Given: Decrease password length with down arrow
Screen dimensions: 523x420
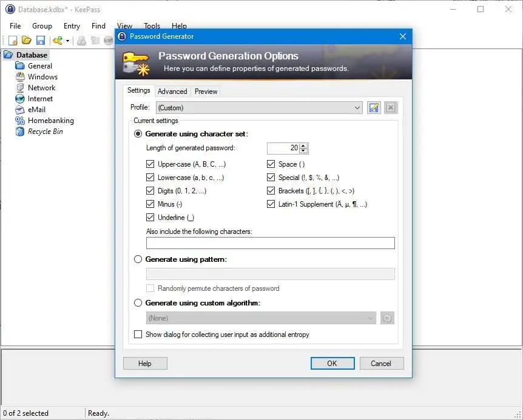Looking at the screenshot, I should tap(303, 151).
